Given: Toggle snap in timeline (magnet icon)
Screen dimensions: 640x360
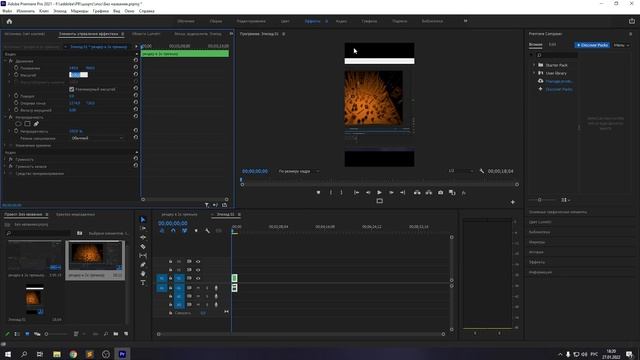Looking at the screenshot, I should tap(173, 231).
